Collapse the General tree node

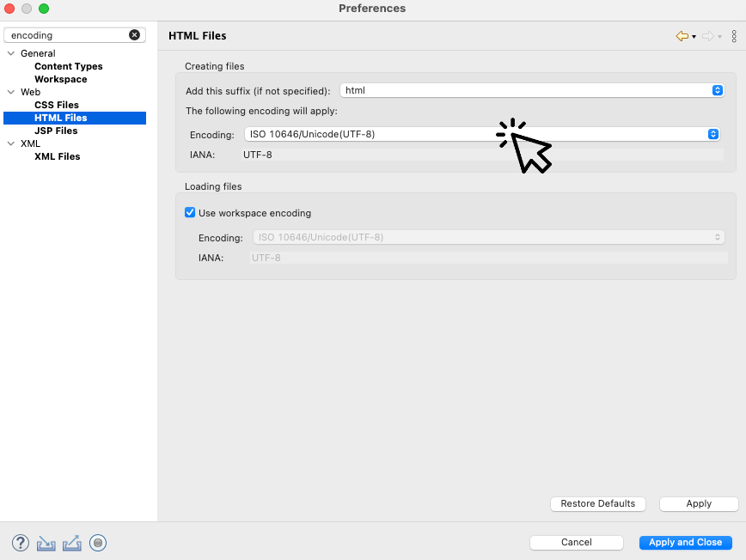[11, 53]
